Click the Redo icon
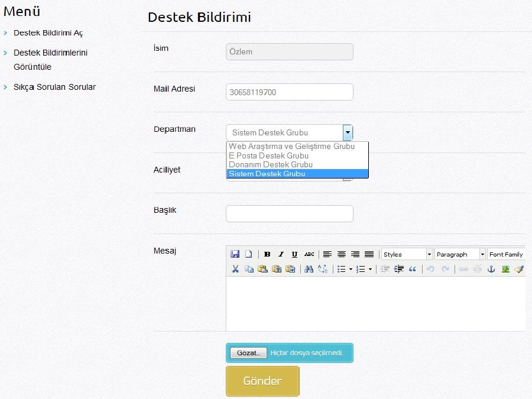 click(x=445, y=269)
